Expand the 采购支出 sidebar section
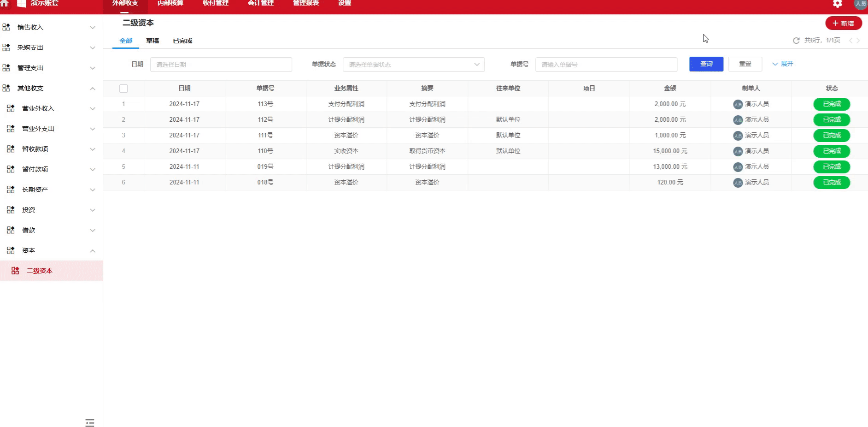Image resolution: width=868 pixels, height=427 pixels. [x=93, y=47]
